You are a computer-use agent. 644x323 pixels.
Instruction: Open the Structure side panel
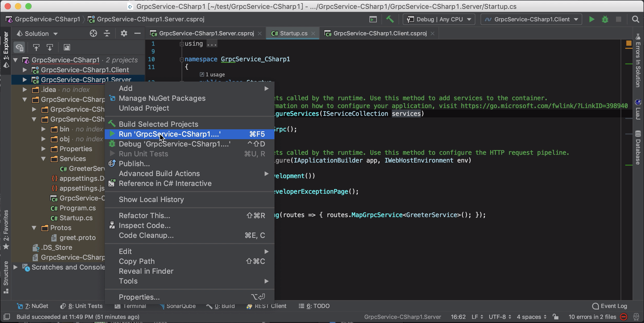(x=6, y=277)
